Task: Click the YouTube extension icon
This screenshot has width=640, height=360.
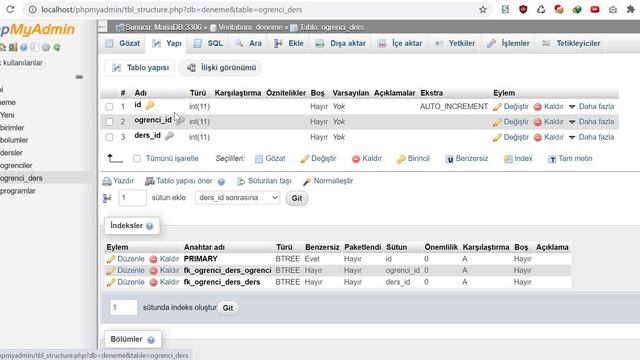Action: (x=595, y=9)
